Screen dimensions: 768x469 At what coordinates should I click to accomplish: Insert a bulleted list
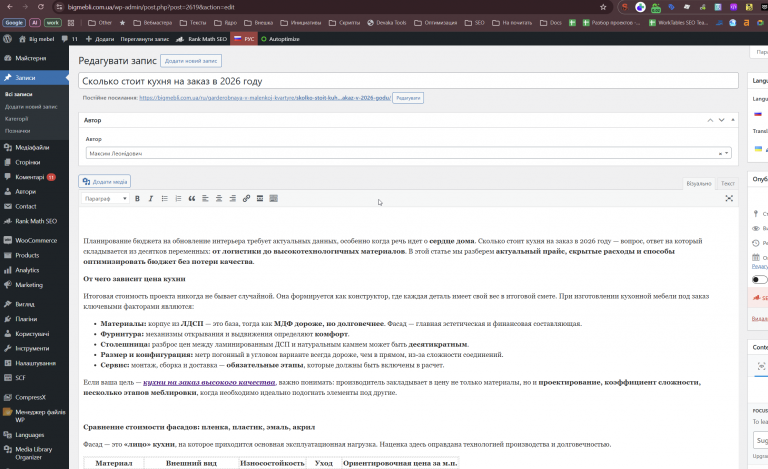click(x=165, y=198)
